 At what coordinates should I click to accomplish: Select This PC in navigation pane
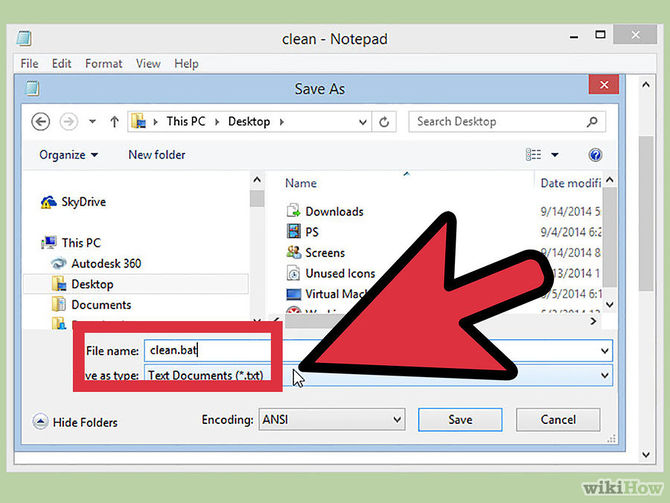point(81,243)
